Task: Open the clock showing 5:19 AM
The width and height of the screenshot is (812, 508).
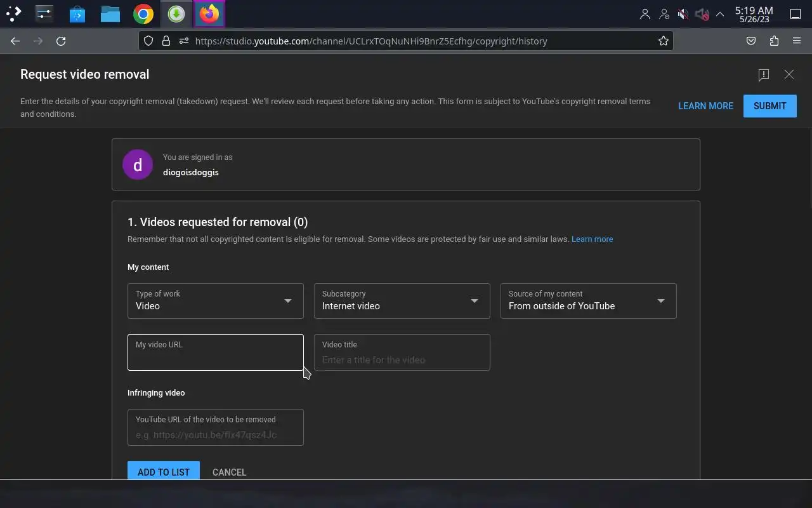Action: click(x=754, y=14)
